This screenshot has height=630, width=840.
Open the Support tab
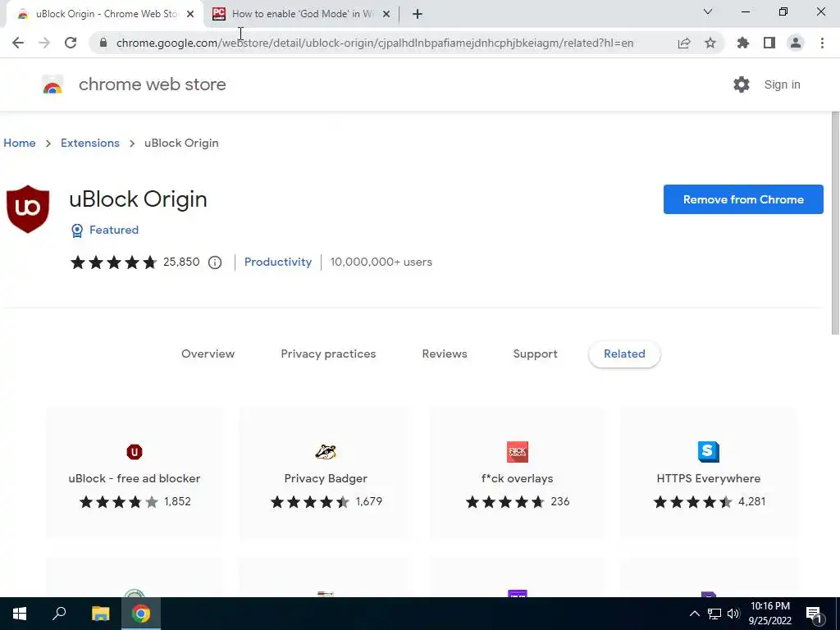click(535, 354)
